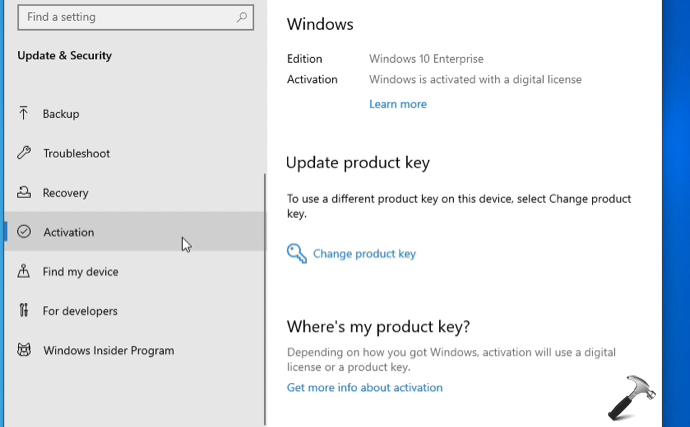Screen dimensions: 690x427
Task: Click the Activation label under Windows
Action: [312, 79]
